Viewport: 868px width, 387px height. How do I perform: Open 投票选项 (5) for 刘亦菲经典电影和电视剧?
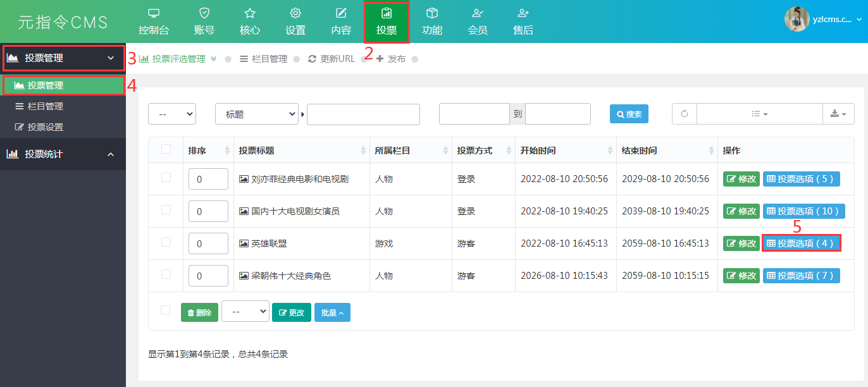(x=802, y=179)
